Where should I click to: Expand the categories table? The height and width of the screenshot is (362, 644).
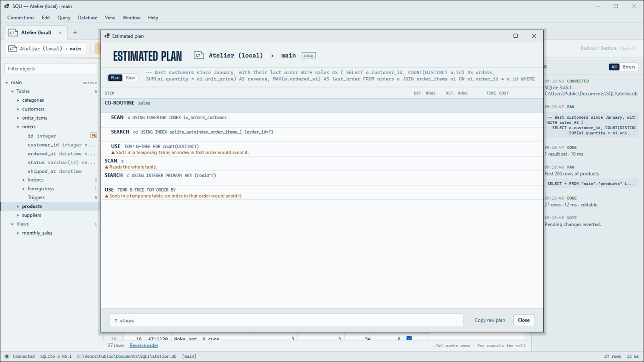pyautogui.click(x=18, y=100)
